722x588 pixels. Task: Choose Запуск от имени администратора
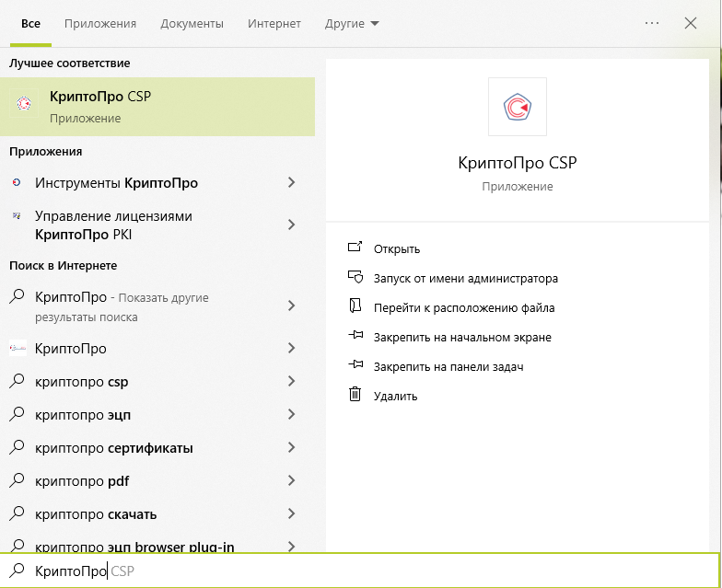pos(466,278)
